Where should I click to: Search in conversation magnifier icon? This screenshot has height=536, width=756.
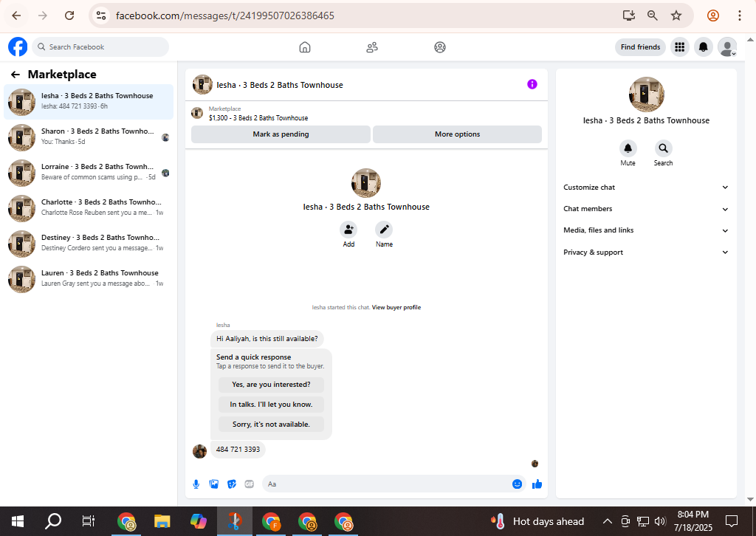(664, 148)
